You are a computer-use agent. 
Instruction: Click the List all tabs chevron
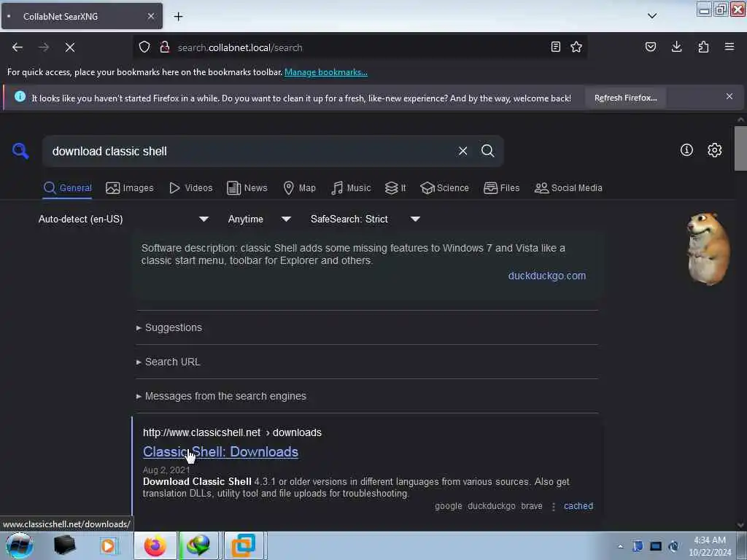(x=652, y=16)
